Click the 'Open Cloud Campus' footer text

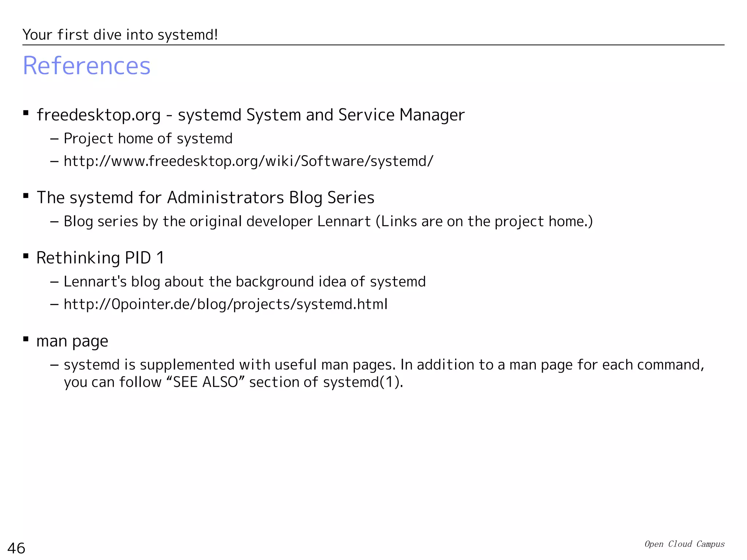tap(685, 544)
